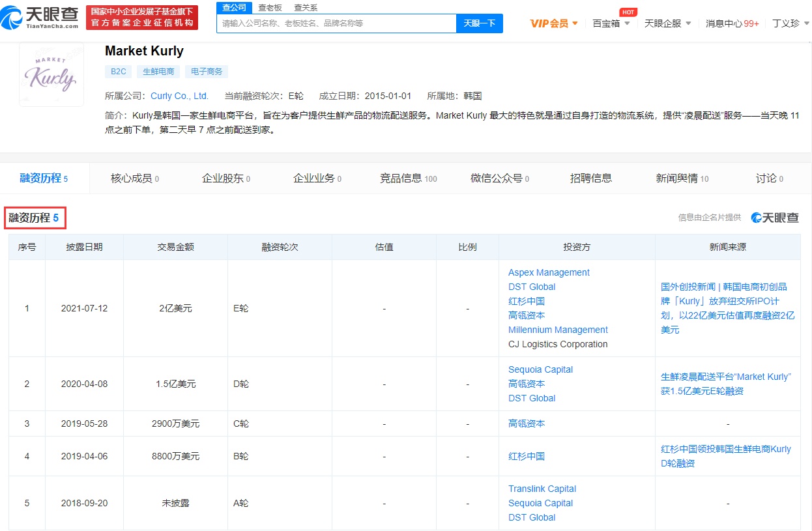Image resolution: width=812 pixels, height=531 pixels.
Task: Click the 2018-09-20 disclosure date cell
Action: click(84, 503)
